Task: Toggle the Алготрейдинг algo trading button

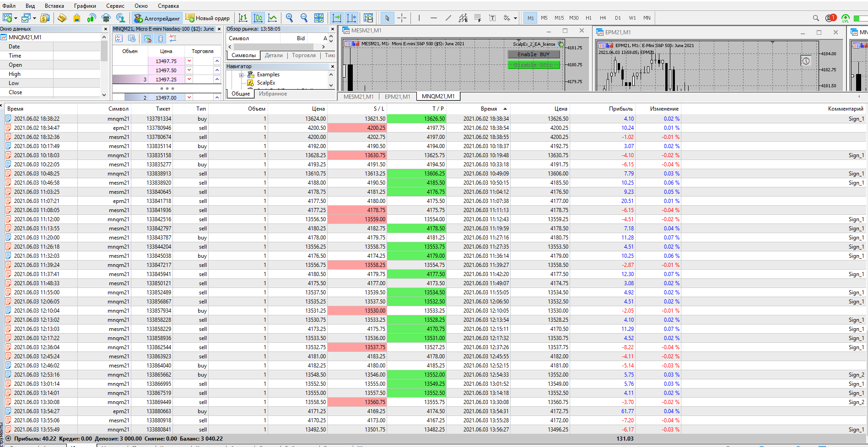Action: 157,18
